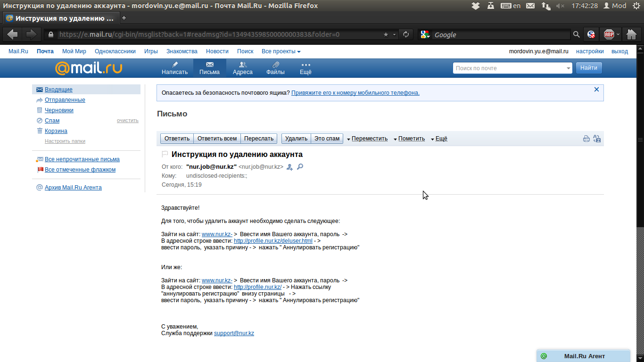Toggle the flag next to letter subject
This screenshot has height=362, width=644.
coord(165,154)
